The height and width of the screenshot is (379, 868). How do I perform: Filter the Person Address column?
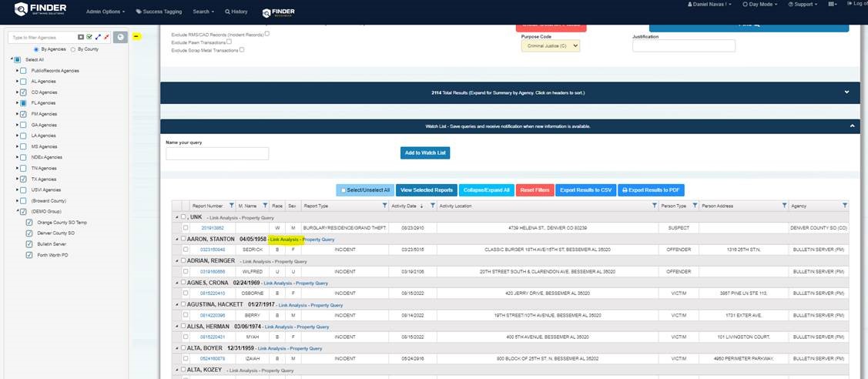tap(784, 206)
